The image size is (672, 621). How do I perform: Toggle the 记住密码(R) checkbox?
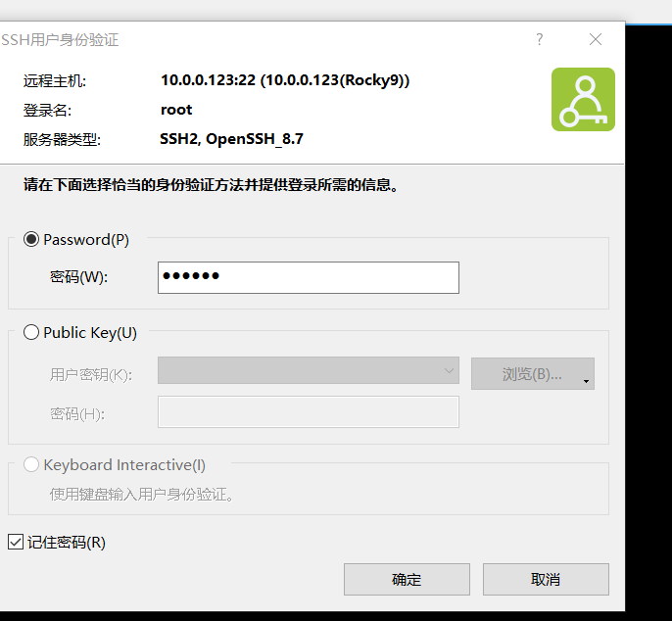point(16,542)
